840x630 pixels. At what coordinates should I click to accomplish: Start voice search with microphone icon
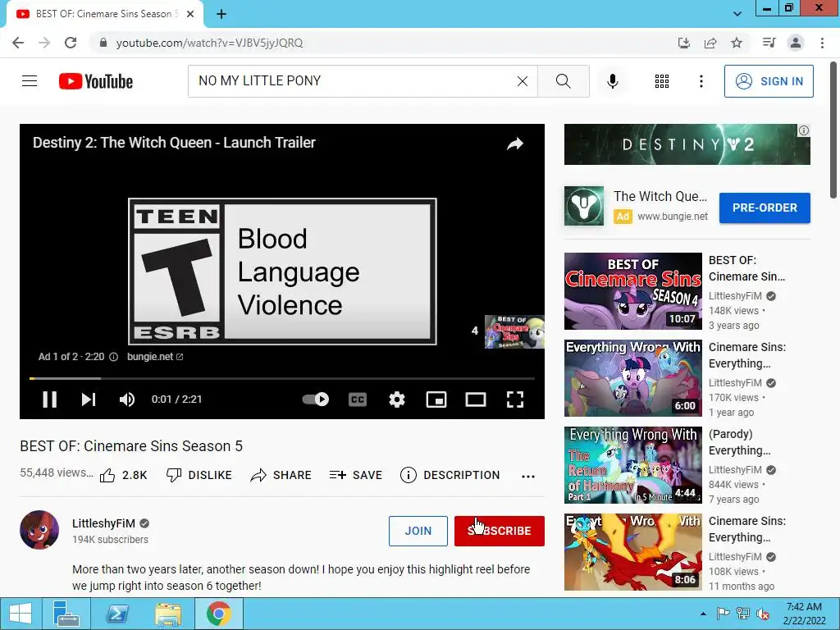point(612,81)
